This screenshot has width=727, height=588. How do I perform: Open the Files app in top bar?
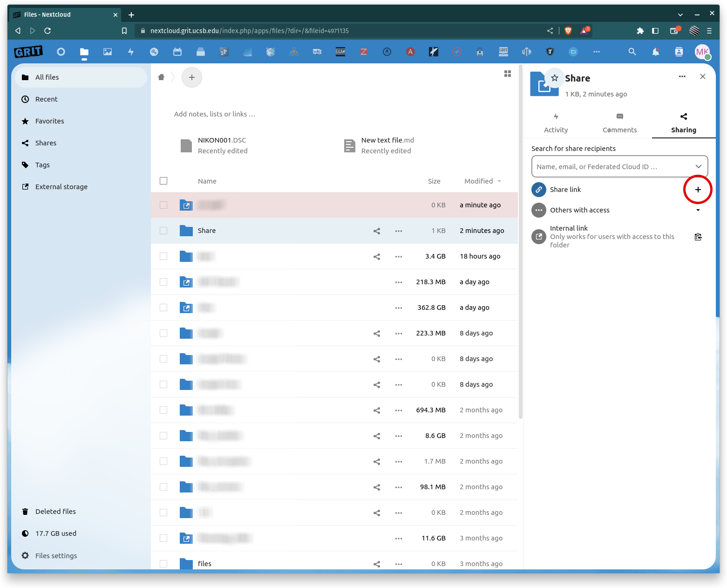[84, 52]
